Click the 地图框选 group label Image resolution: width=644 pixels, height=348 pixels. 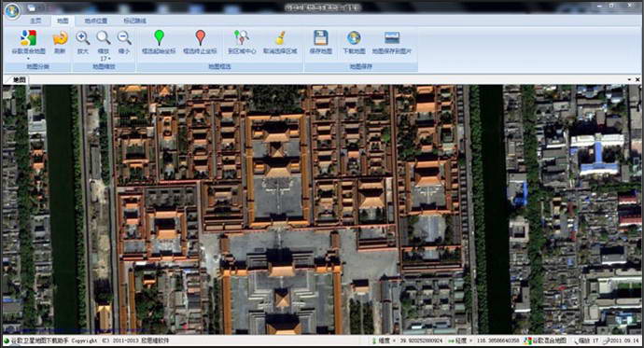219,66
